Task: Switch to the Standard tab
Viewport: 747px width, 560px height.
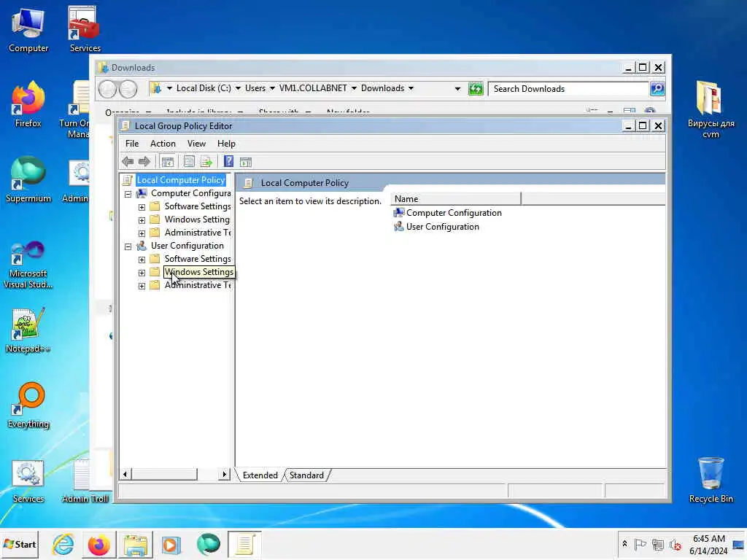Action: 306,475
